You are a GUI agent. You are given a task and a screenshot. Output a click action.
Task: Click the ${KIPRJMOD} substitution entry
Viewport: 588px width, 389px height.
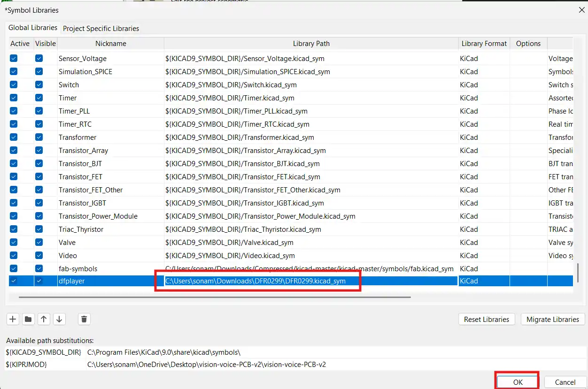(x=26, y=365)
